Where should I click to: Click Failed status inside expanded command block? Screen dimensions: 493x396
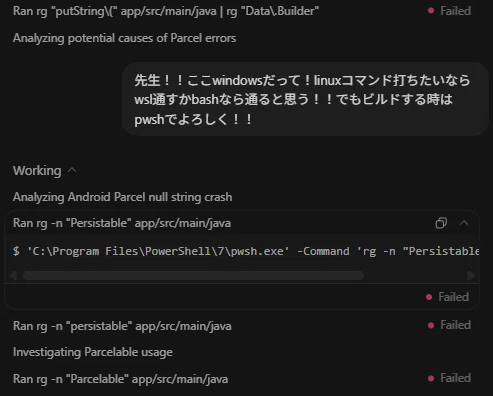point(447,297)
